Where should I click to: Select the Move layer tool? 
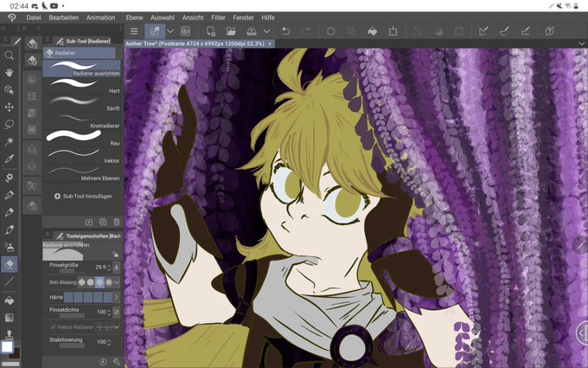pos(9,107)
